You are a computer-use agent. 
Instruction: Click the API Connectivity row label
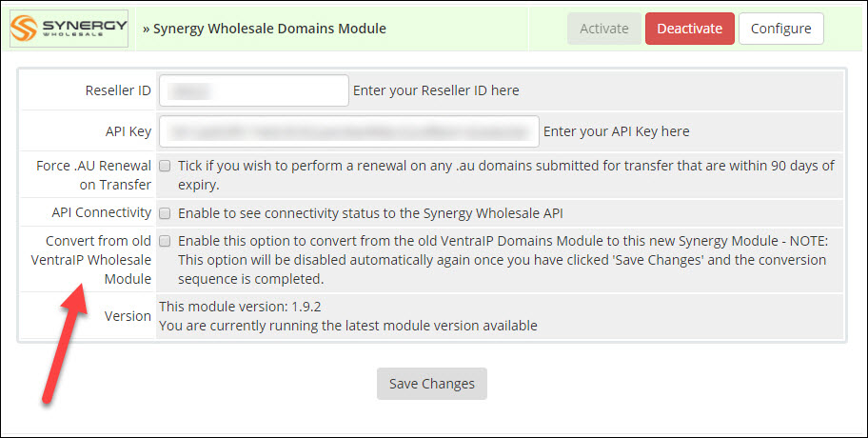click(x=101, y=212)
